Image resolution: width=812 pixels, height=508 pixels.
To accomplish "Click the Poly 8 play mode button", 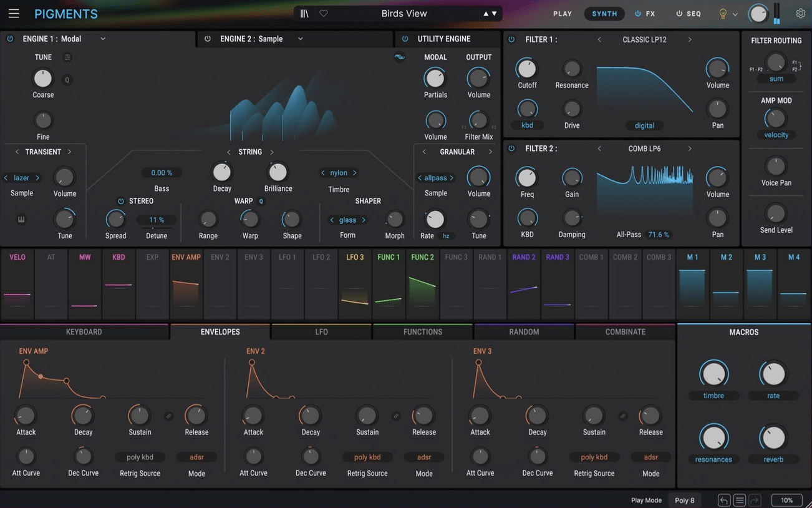I will point(684,500).
